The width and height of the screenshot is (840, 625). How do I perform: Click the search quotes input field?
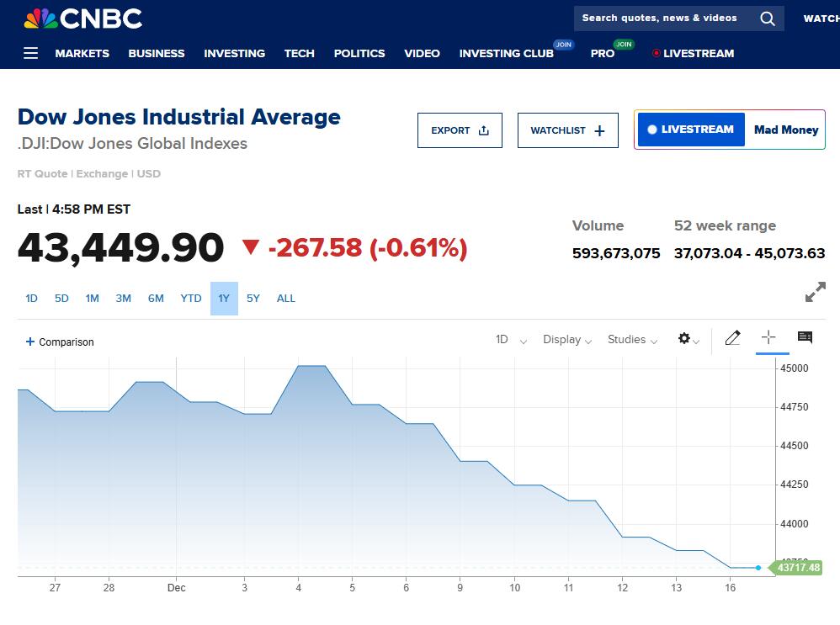click(x=661, y=19)
